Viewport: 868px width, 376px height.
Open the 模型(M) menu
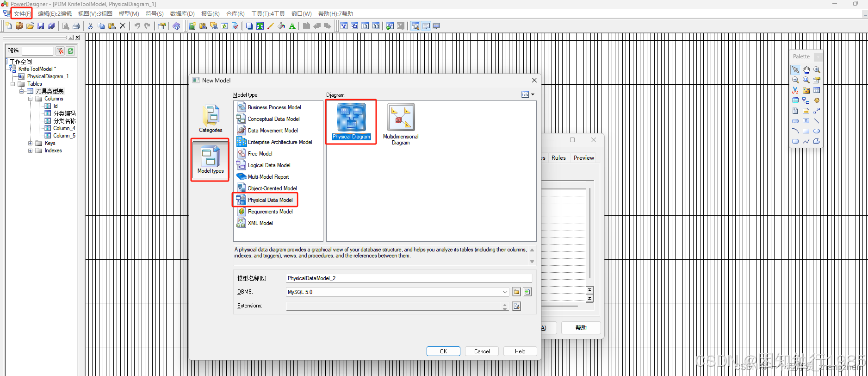129,13
